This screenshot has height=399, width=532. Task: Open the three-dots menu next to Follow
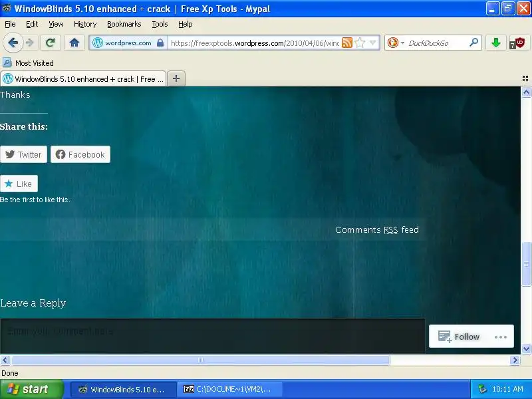pos(501,337)
